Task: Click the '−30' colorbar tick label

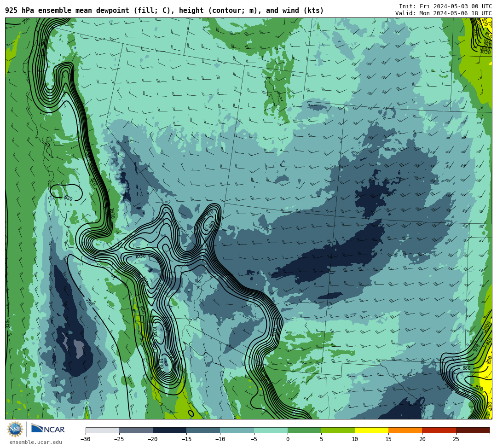Action: [86, 439]
